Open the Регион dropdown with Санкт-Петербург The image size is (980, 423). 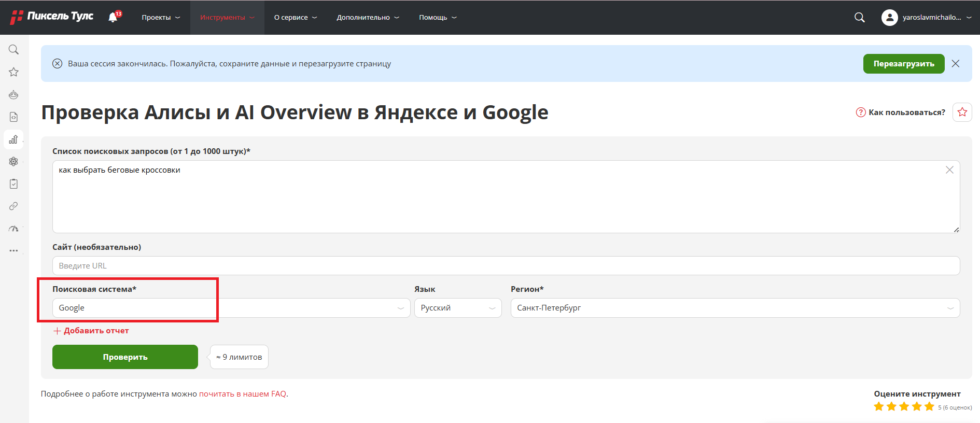point(735,308)
